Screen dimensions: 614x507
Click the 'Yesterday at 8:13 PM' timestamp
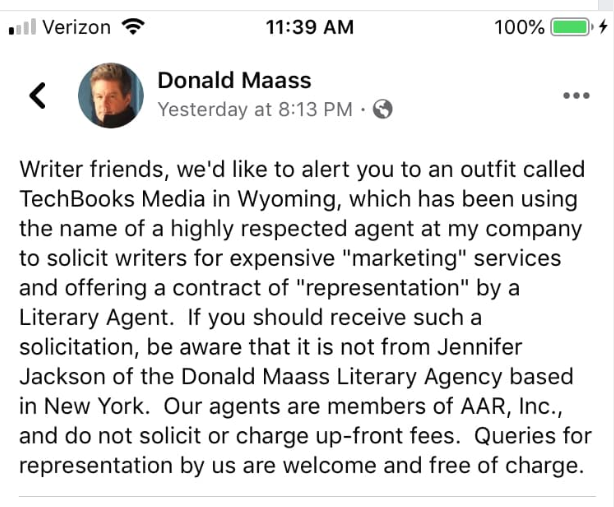(255, 110)
